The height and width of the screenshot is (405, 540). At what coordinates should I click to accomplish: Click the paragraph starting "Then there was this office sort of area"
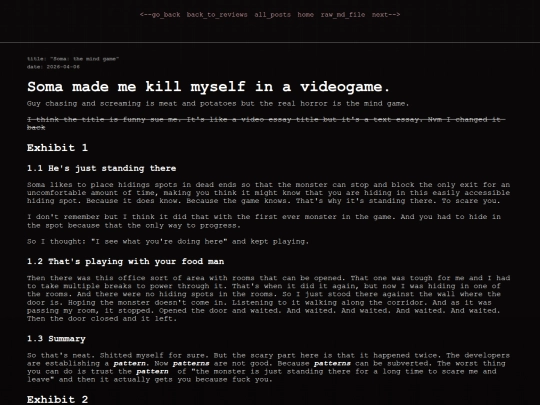tap(269, 298)
